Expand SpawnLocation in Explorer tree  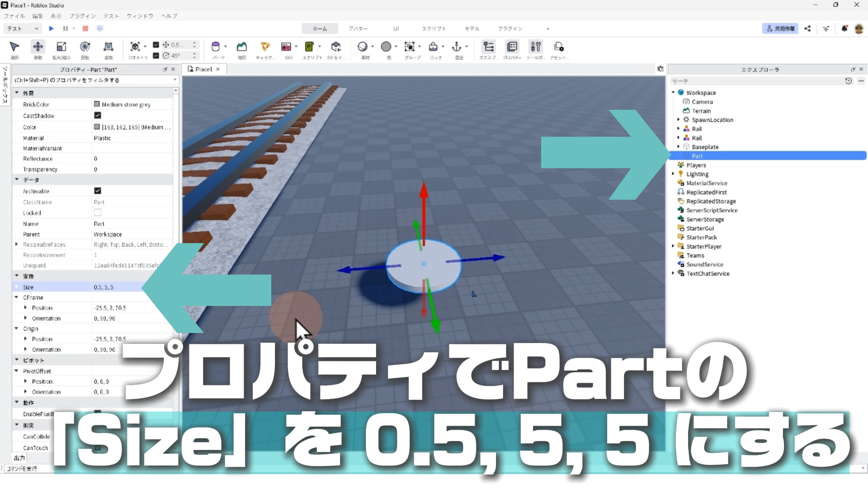[678, 120]
